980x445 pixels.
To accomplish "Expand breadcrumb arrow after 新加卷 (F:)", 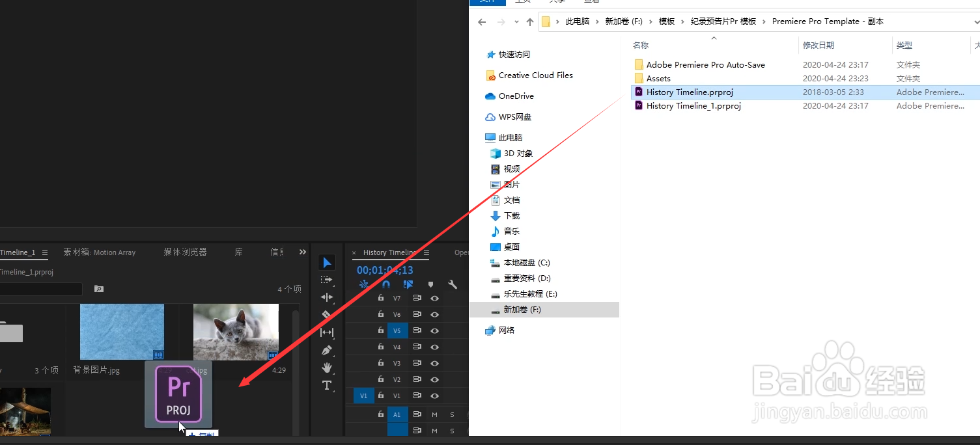I will click(651, 21).
